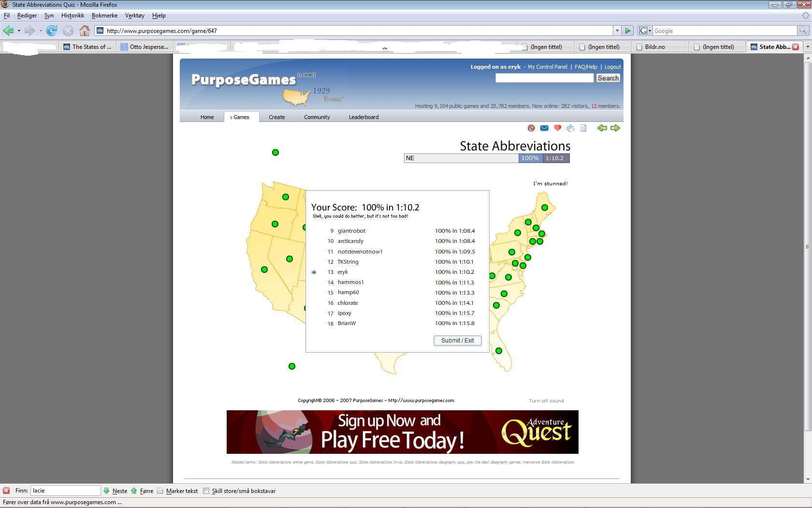Screen dimensions: 812x508
Task: Switch to The States of... tab
Action: point(87,47)
